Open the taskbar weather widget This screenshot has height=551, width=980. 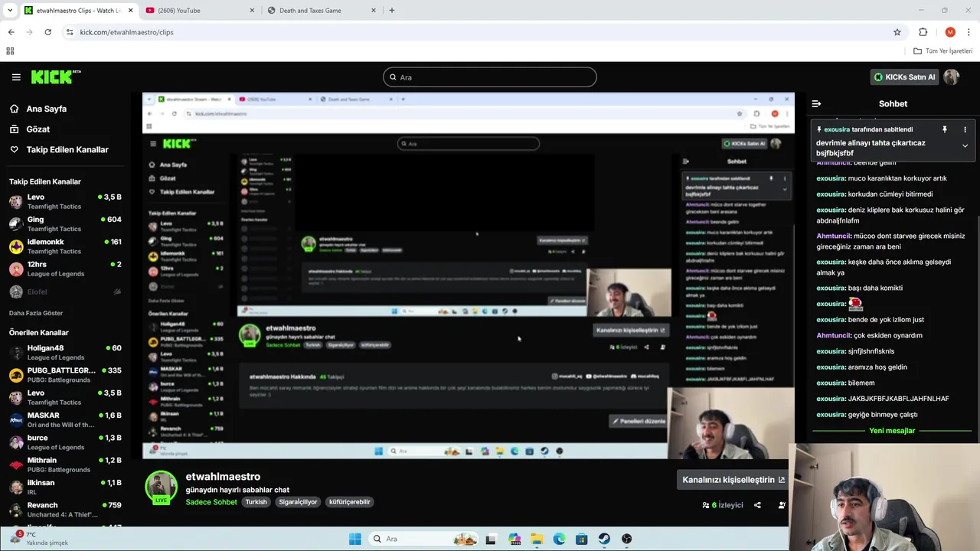pos(38,539)
